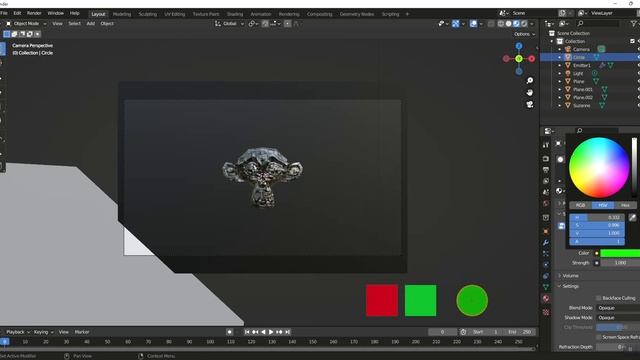640x360 pixels.
Task: Open the Zoom view gizmo magnifier
Action: [x=530, y=80]
